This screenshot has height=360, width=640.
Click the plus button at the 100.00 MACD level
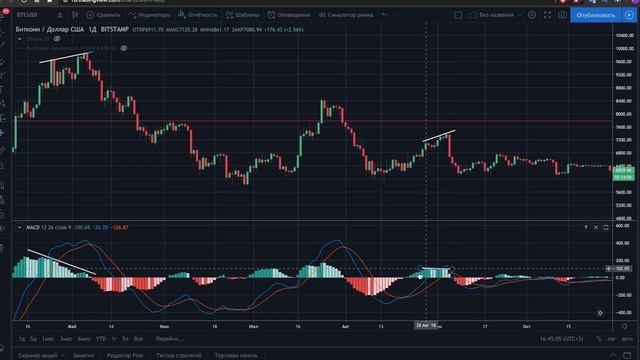click(609, 269)
